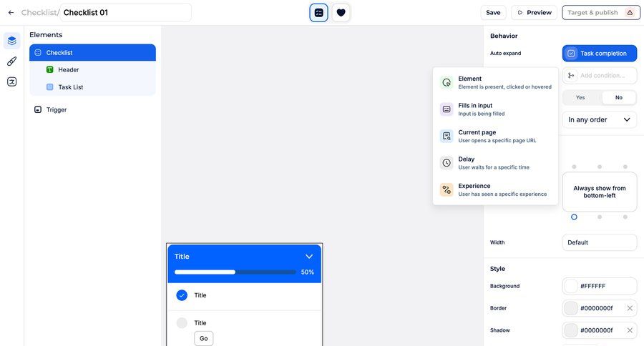Open the translation icon in sidebar
The image size is (644, 346).
click(x=12, y=81)
